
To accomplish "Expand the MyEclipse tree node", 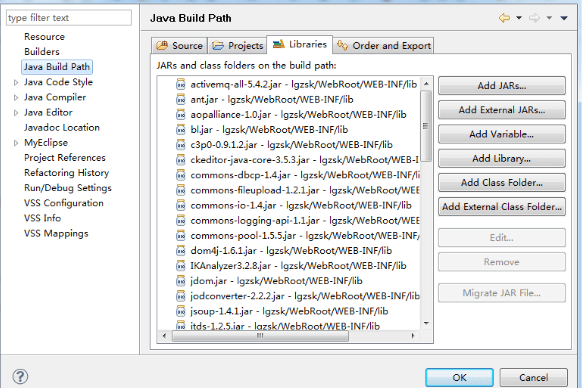I will tap(16, 143).
